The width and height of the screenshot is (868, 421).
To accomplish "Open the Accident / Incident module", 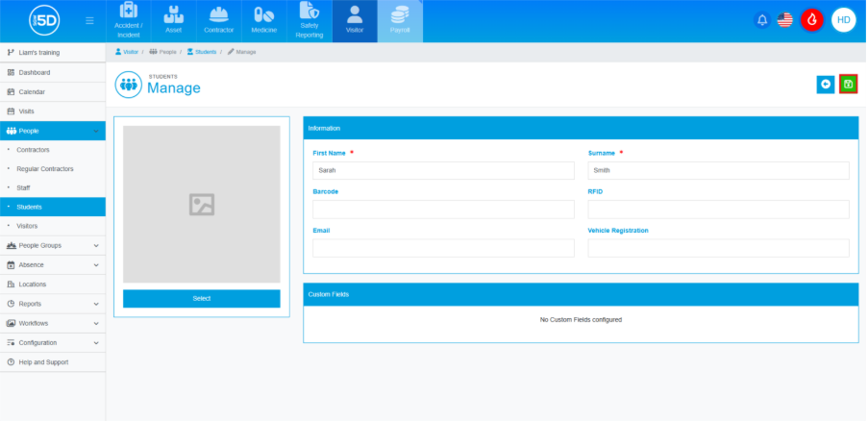I will coord(129,21).
